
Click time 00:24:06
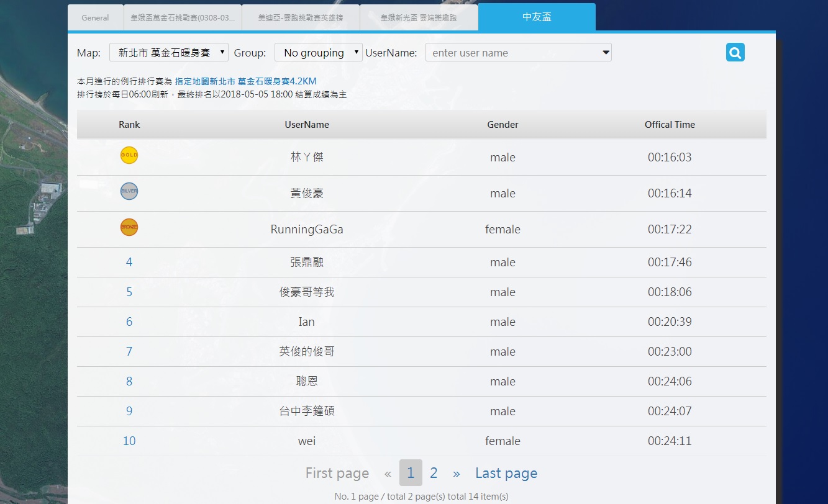[670, 381]
